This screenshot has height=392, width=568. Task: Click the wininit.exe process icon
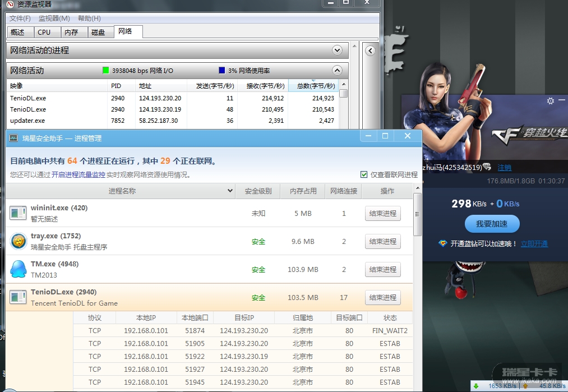pos(19,213)
